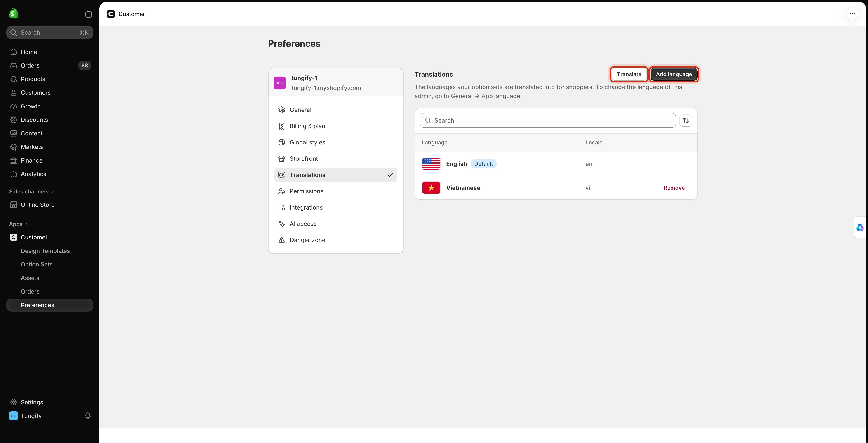Open Danger zone tab
Image resolution: width=868 pixels, height=443 pixels.
[x=336, y=240]
